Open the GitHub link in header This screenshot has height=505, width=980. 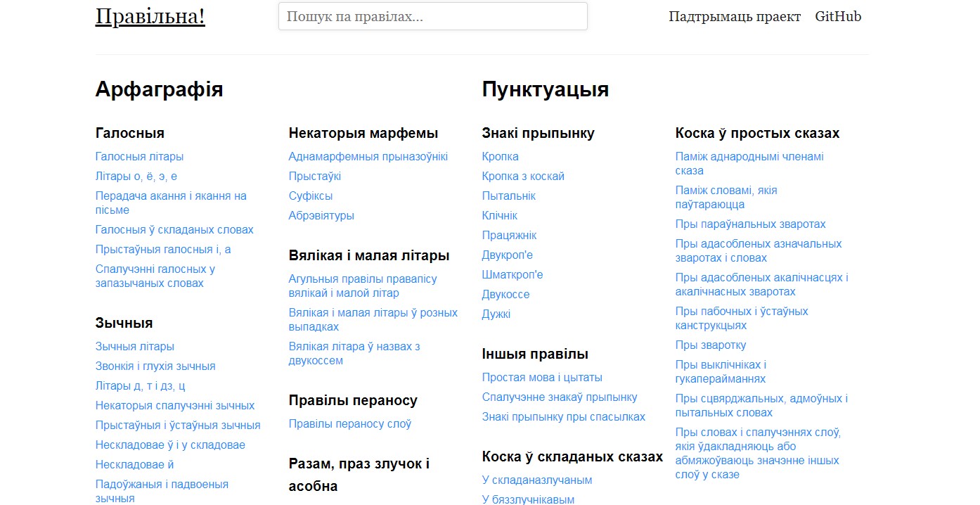837,17
